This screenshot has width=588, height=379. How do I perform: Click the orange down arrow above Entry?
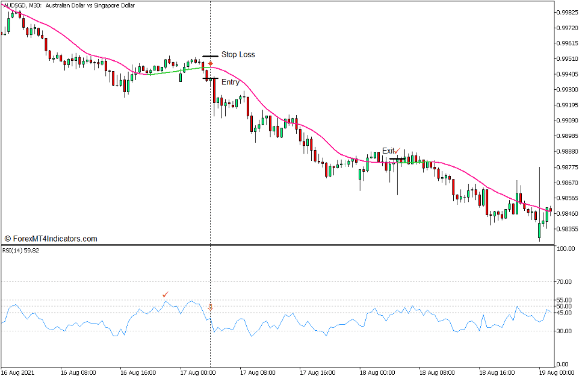click(211, 63)
